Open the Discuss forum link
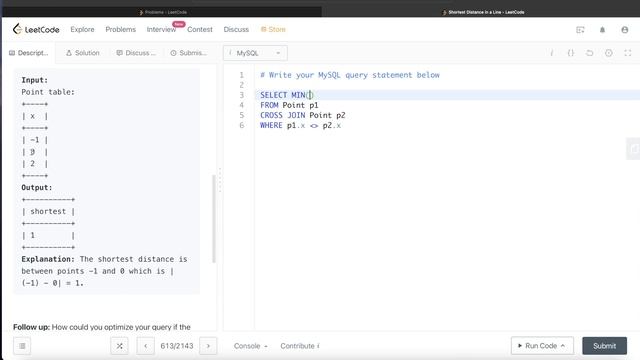The height and width of the screenshot is (360, 640). (x=236, y=29)
